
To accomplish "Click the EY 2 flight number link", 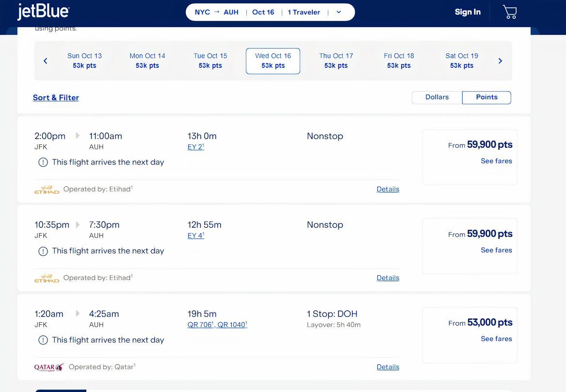I will point(195,147).
